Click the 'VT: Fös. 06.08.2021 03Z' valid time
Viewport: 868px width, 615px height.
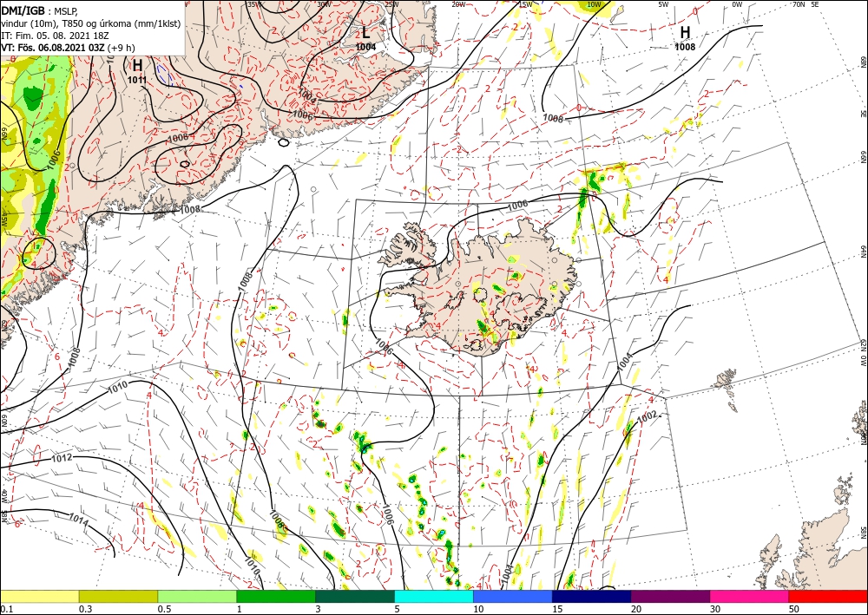(x=53, y=48)
